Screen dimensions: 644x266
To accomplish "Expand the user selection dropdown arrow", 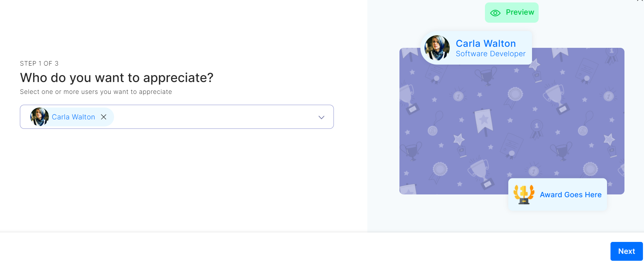I will [321, 117].
